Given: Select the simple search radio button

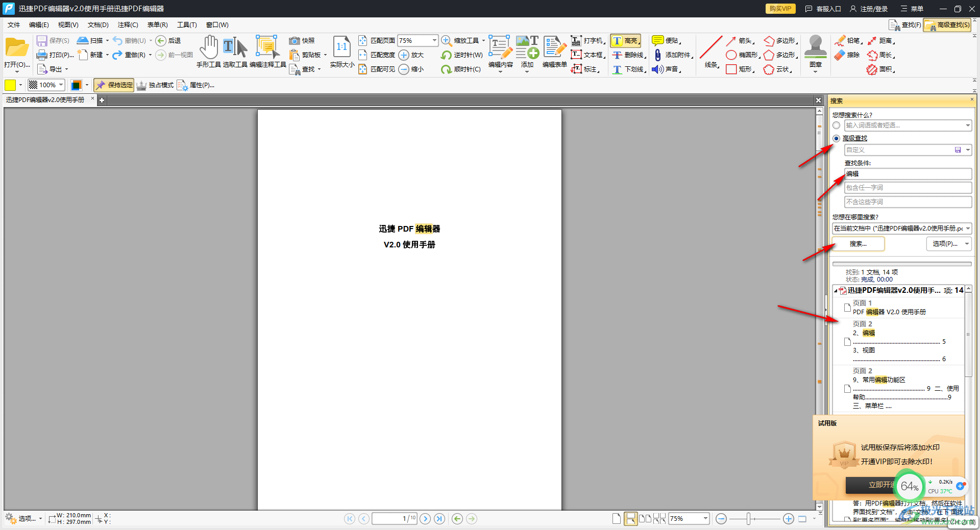Looking at the screenshot, I should [x=836, y=125].
